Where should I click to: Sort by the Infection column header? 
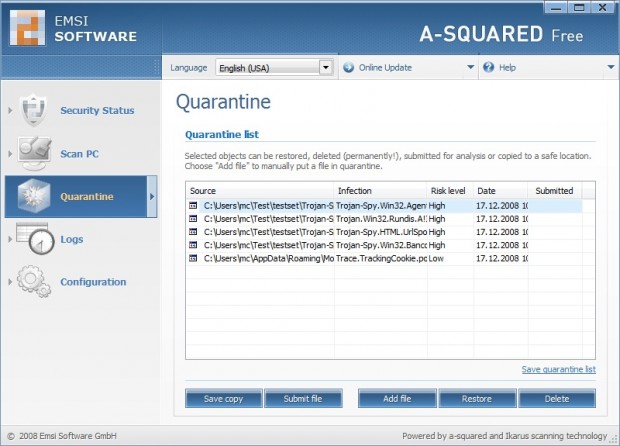[x=380, y=191]
